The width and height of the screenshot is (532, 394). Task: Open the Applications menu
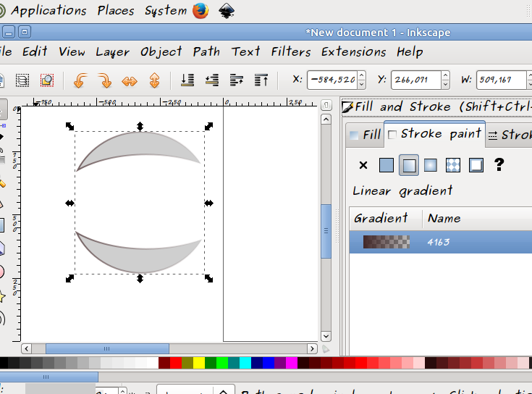(x=48, y=11)
